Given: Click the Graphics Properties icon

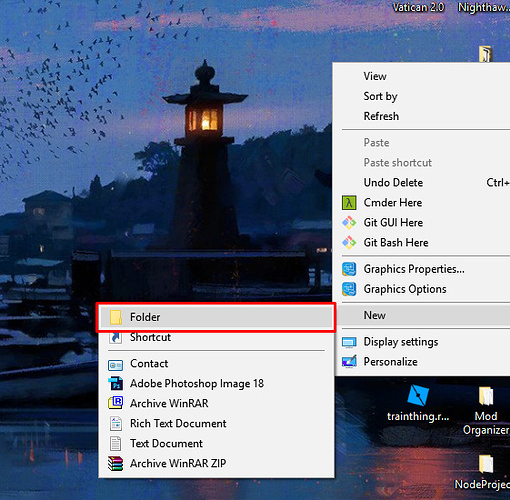Looking at the screenshot, I should pyautogui.click(x=349, y=269).
